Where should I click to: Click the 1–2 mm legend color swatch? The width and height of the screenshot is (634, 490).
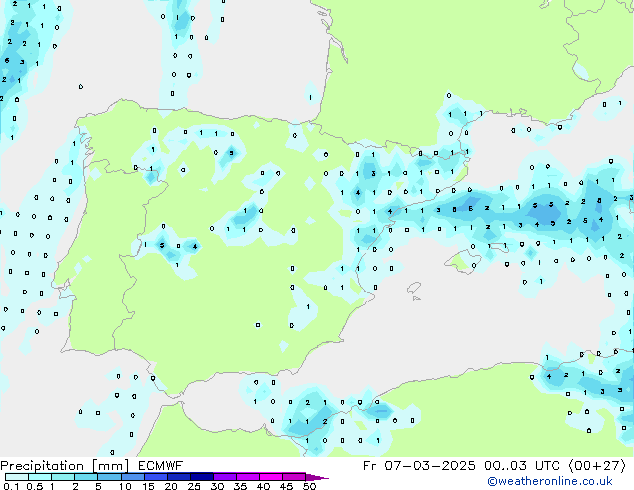click(63, 477)
